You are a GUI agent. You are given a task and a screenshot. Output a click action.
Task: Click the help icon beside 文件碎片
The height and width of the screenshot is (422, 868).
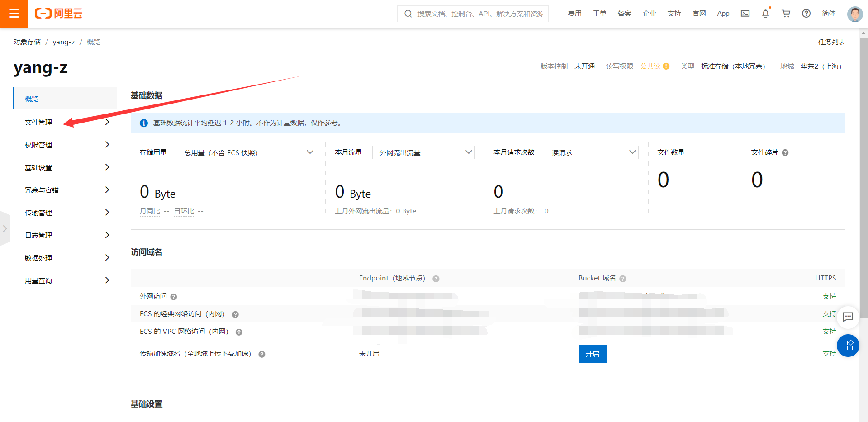pos(785,152)
